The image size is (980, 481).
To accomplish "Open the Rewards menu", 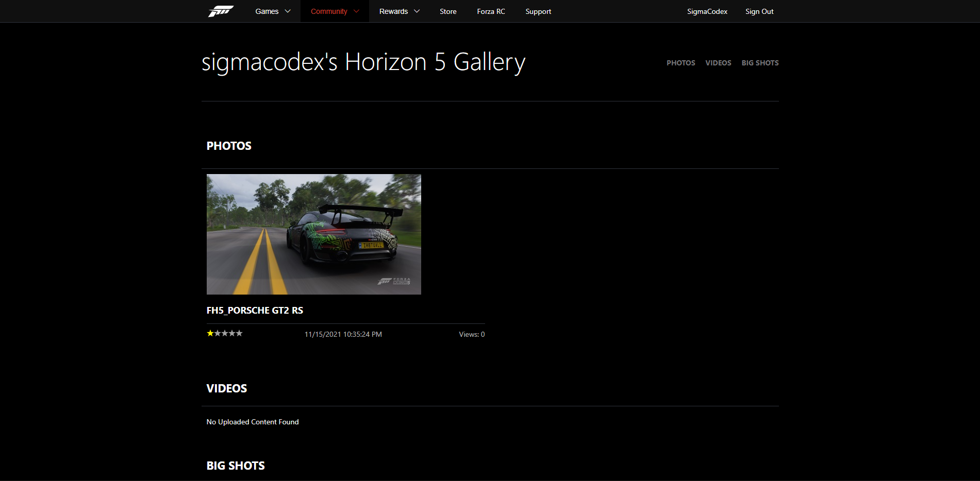I will click(x=393, y=11).
